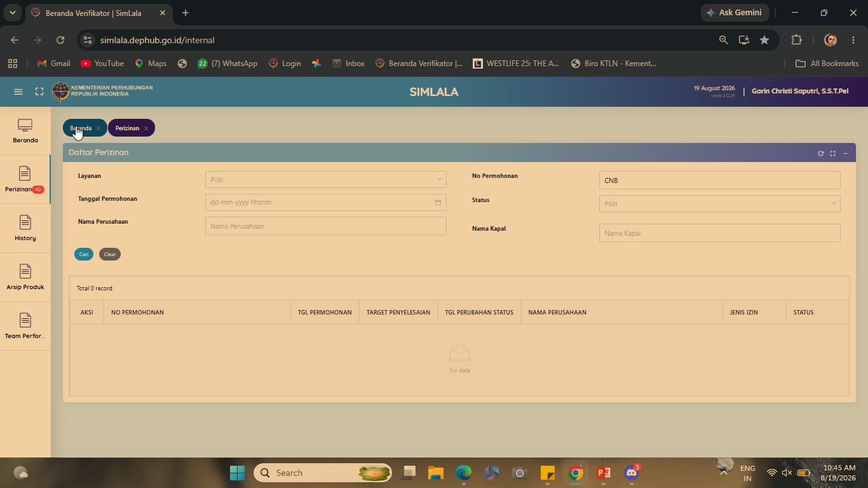Close the Perizinan tab
This screenshot has height=488, width=868.
[x=146, y=128]
